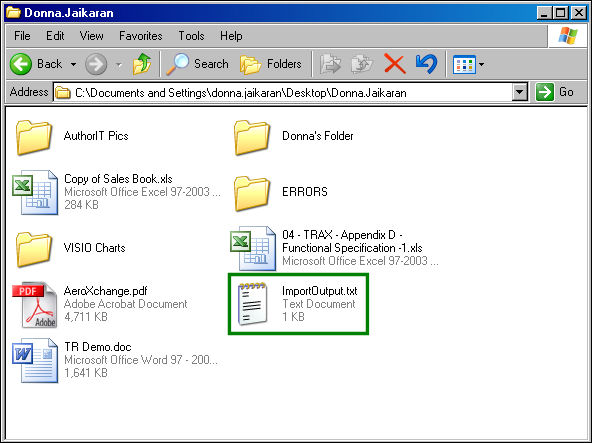Click the 4,711 KB size text
592x443 pixels.
point(86,316)
